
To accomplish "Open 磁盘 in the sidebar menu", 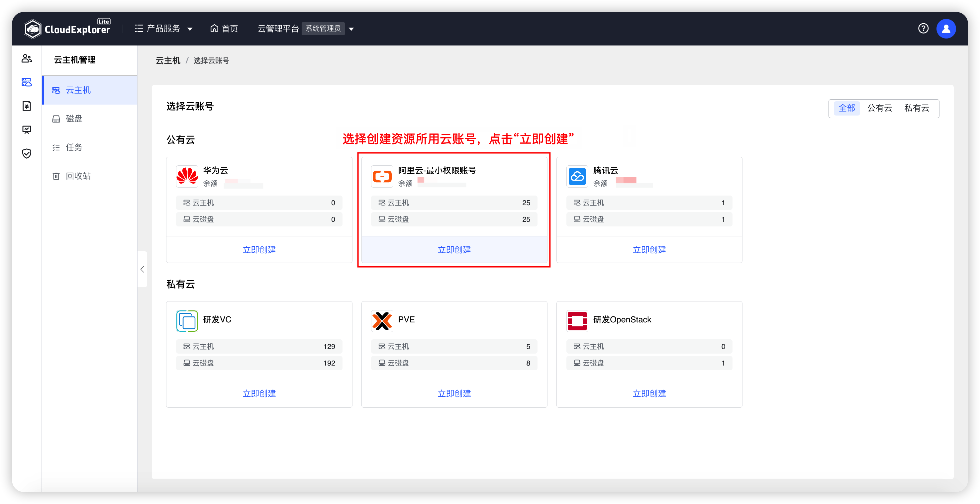I will point(74,119).
